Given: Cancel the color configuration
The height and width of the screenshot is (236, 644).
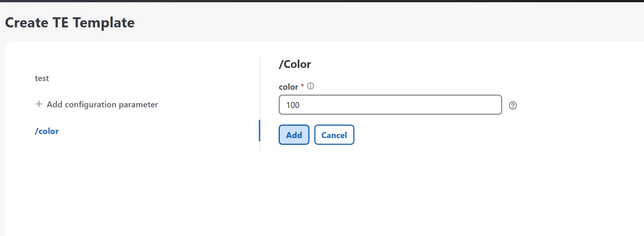Looking at the screenshot, I should click(334, 134).
